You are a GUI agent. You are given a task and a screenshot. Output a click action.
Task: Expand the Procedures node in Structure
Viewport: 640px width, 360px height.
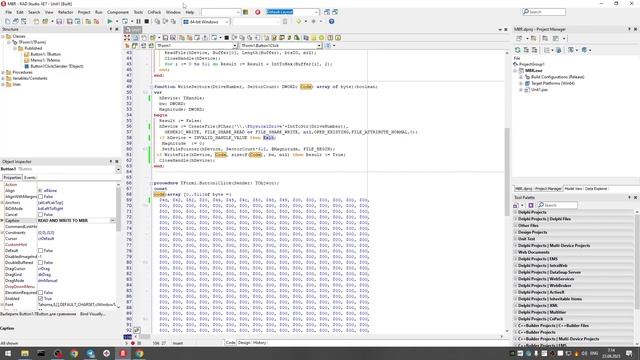pos(3,72)
